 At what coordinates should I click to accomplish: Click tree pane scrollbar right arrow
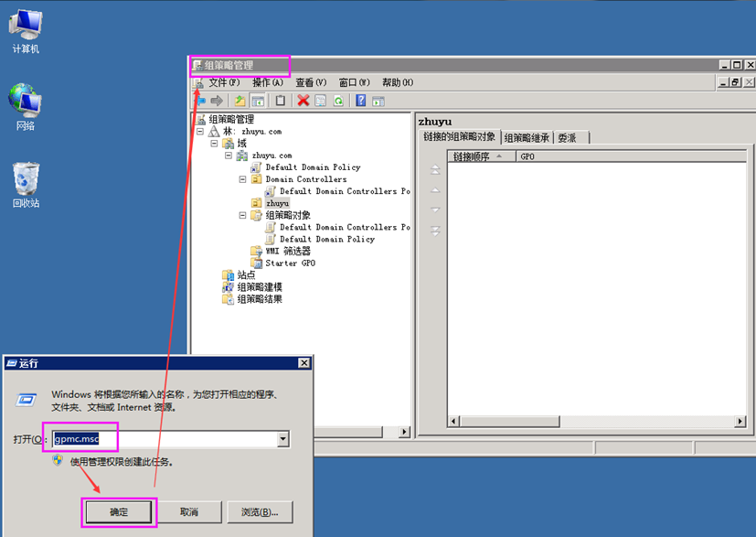coord(405,431)
